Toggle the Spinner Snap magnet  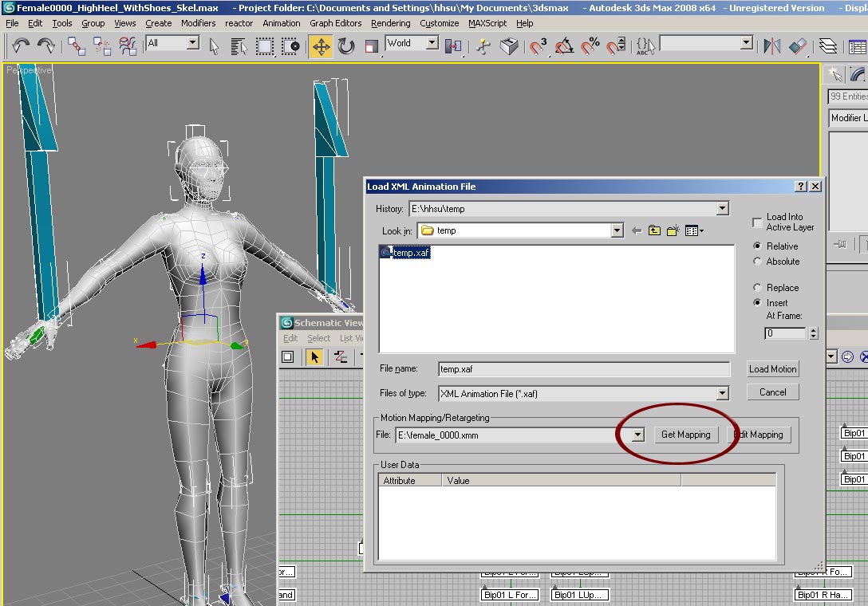[616, 45]
